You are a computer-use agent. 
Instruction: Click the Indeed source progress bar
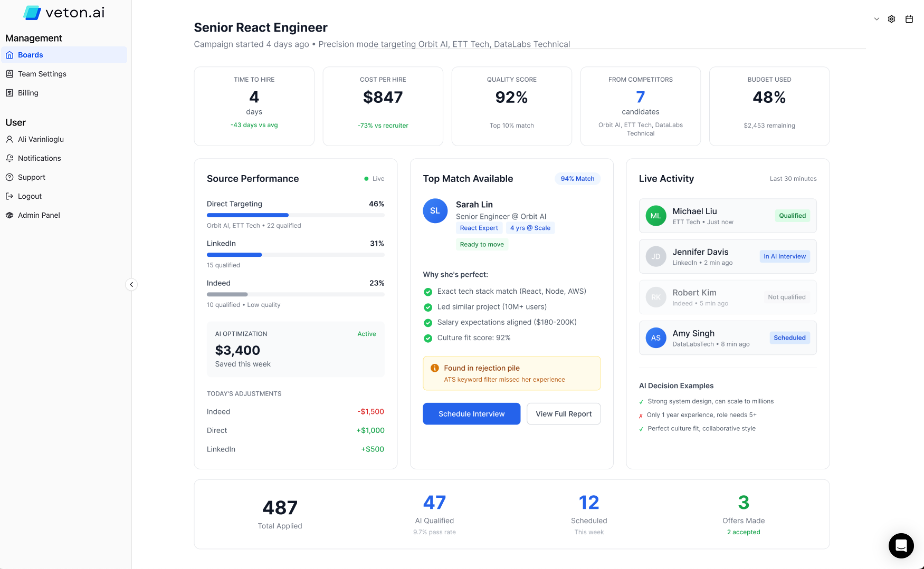coord(296,294)
